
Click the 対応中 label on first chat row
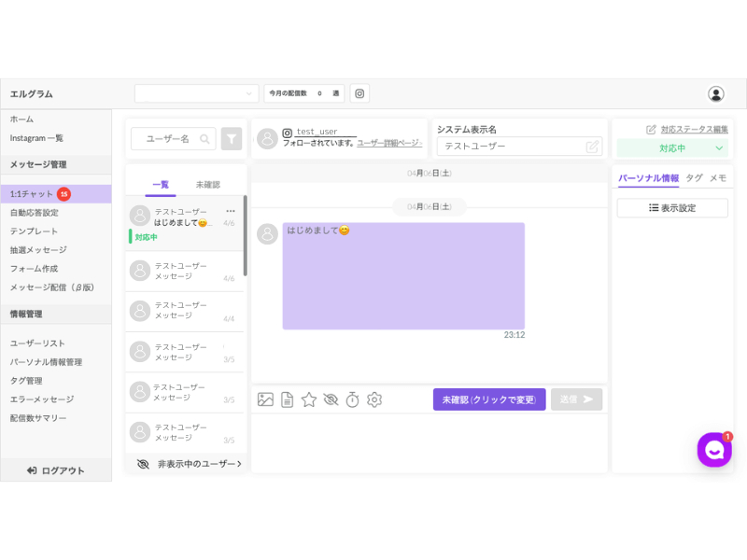tap(146, 237)
